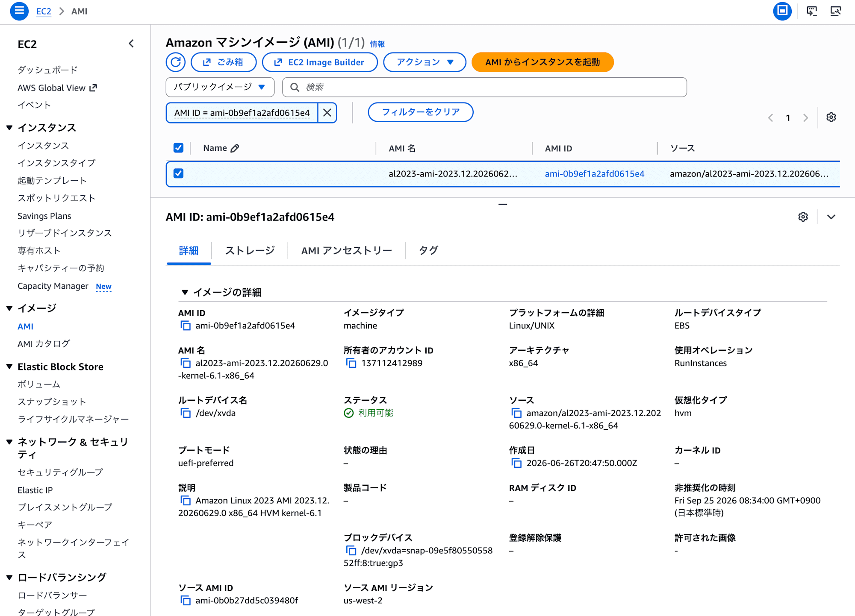Open the パブリックイメージ dropdown
Image resolution: width=855 pixels, height=616 pixels.
(220, 87)
